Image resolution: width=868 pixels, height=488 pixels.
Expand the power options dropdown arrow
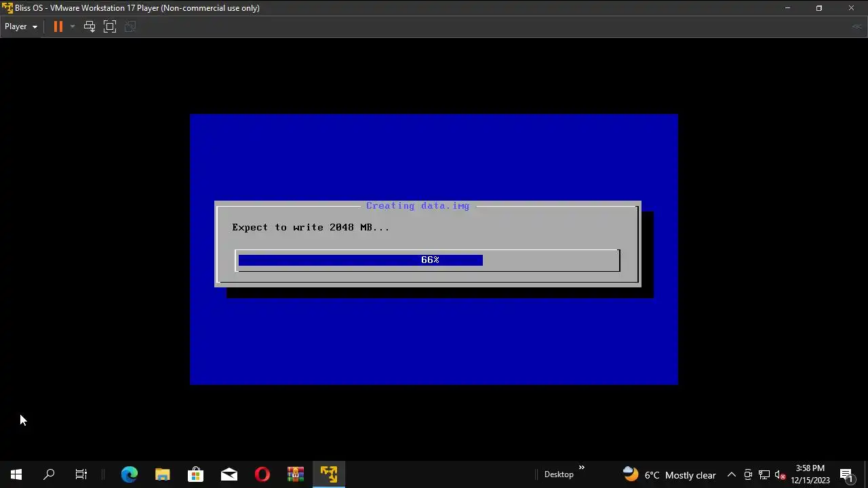click(73, 26)
